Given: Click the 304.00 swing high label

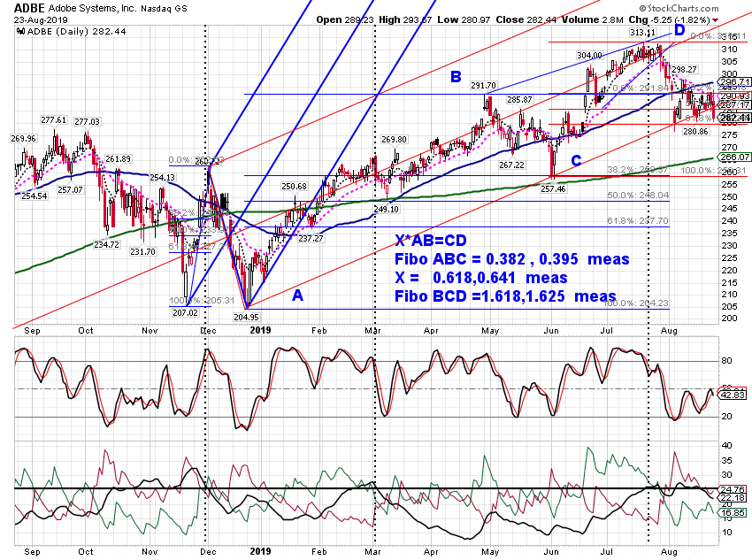Looking at the screenshot, I should click(589, 56).
